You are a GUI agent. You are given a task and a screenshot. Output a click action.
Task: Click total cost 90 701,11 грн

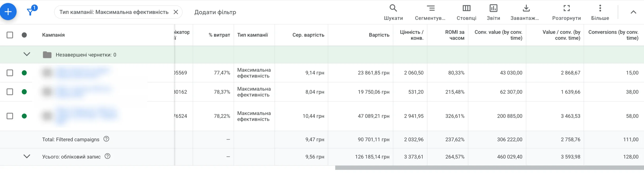(x=373, y=140)
